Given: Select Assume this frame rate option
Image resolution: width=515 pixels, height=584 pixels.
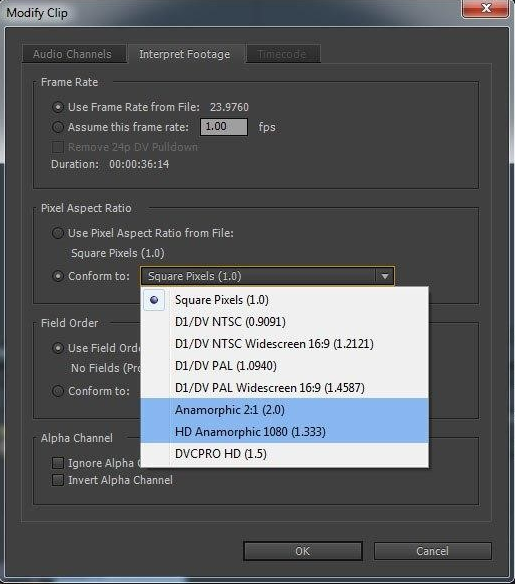Looking at the screenshot, I should (58, 127).
